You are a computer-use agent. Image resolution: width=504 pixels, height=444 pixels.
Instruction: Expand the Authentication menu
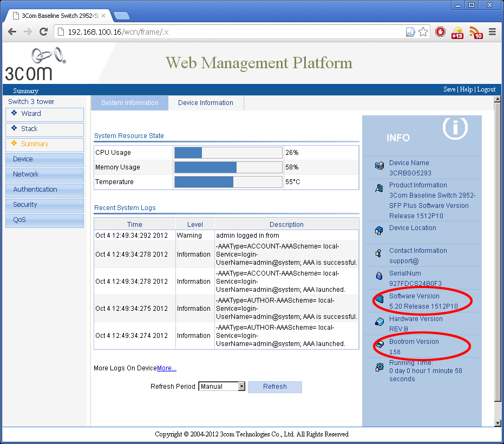coord(45,190)
